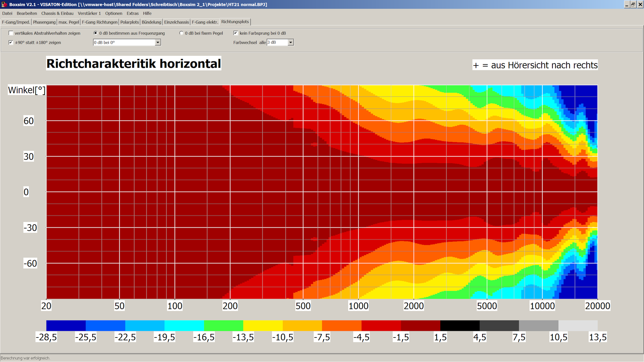Image resolution: width=644 pixels, height=362 pixels.
Task: Click the yellow legend swatch
Action: (x=263, y=326)
